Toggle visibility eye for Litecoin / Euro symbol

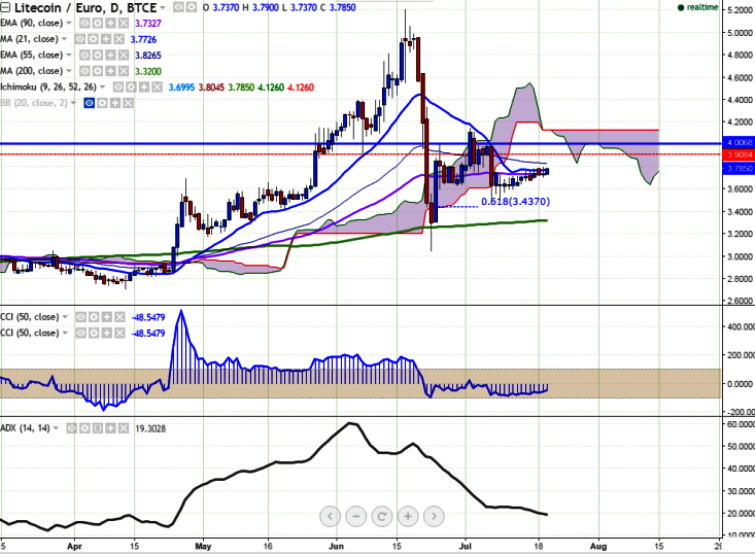click(178, 7)
